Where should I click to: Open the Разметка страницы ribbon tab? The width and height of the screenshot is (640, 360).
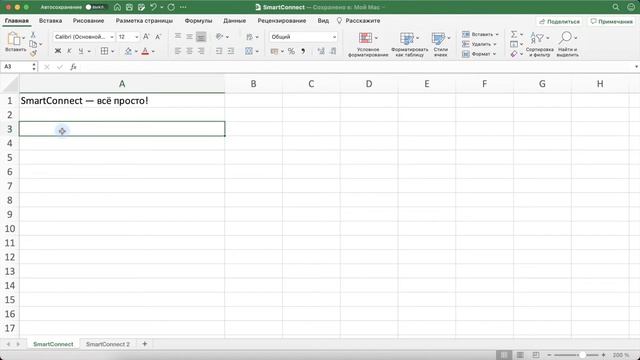(x=144, y=20)
